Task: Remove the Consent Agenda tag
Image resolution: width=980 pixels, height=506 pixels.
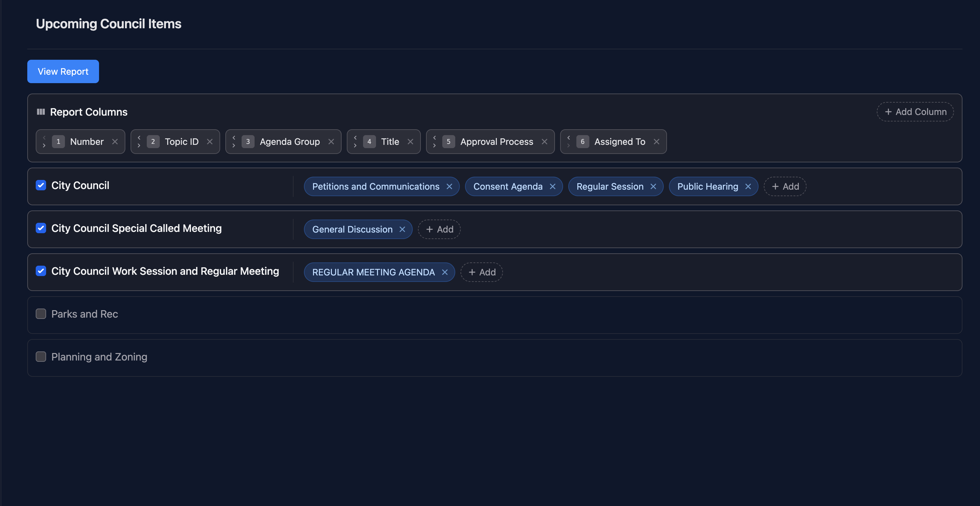Action: click(552, 186)
